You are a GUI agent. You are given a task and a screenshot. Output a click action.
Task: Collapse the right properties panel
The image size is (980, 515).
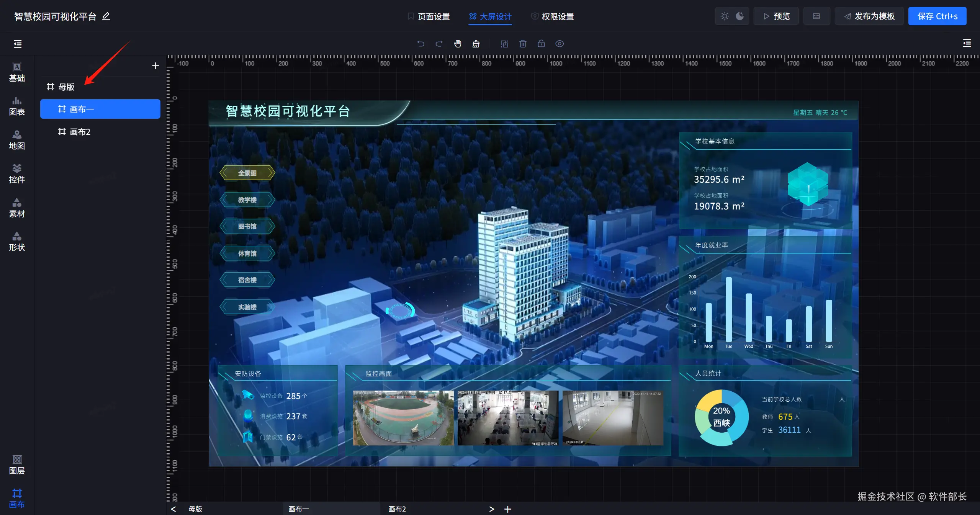coord(967,43)
